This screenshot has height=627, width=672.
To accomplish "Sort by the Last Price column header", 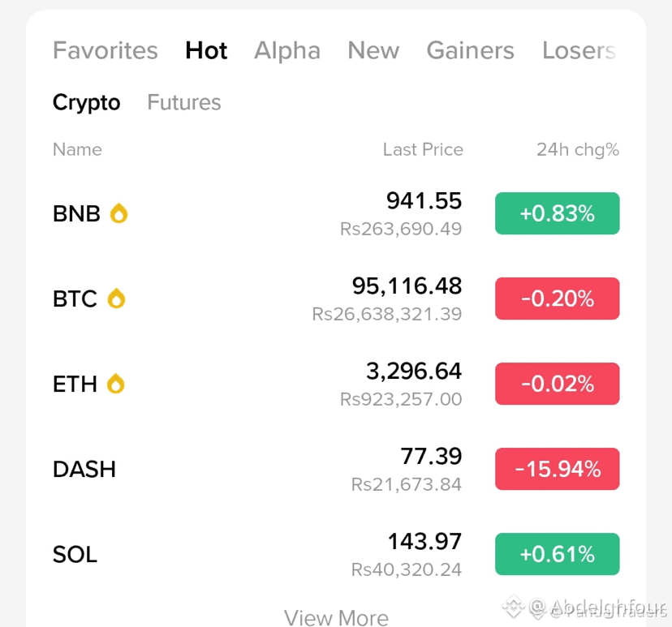I will click(423, 149).
